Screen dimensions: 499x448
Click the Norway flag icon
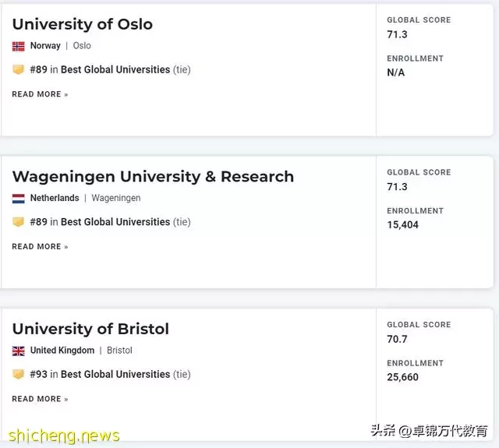18,47
